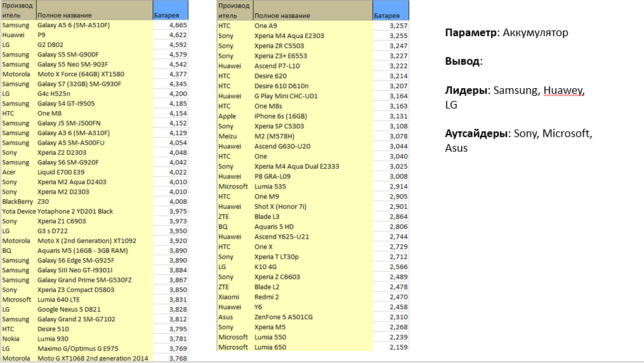Select 'Galaxy S4 GT-I9505' cell
The height and width of the screenshot is (363, 644).
tap(95, 103)
